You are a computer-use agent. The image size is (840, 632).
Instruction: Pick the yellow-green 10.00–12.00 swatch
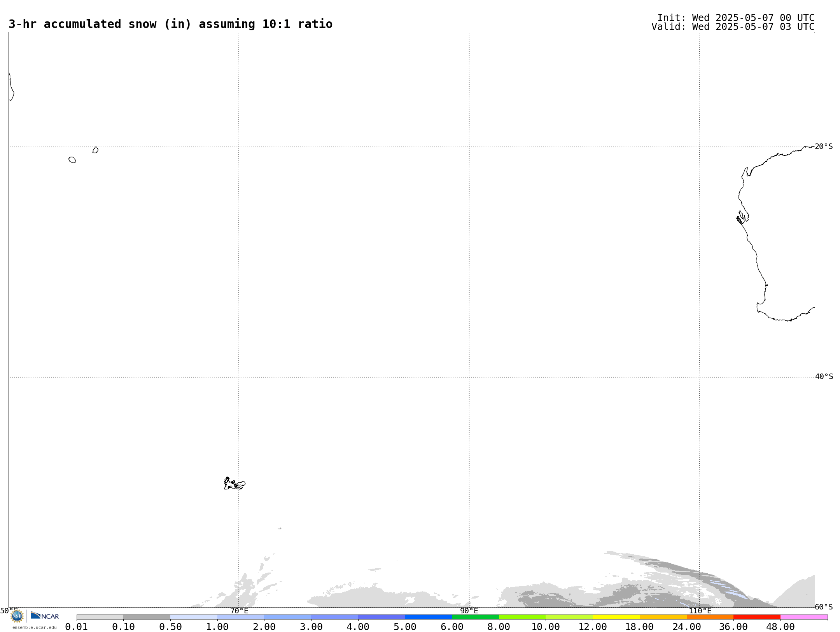(569, 617)
